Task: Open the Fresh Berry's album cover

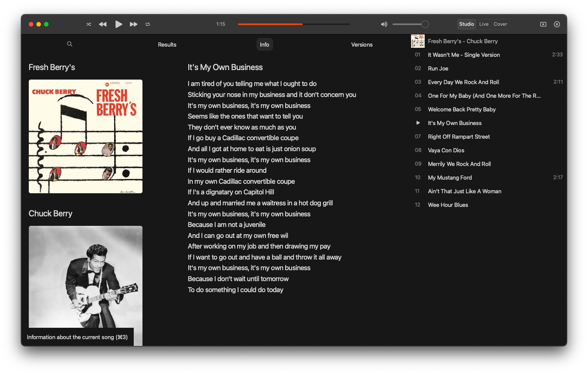Action: point(86,136)
